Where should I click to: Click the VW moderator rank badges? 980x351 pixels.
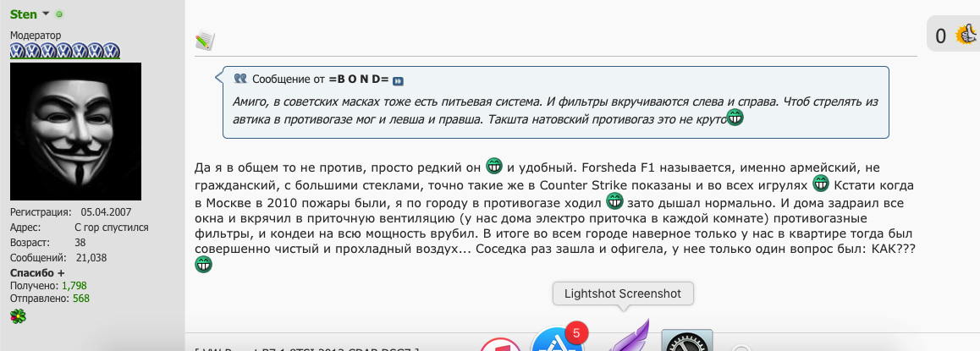tap(58, 51)
